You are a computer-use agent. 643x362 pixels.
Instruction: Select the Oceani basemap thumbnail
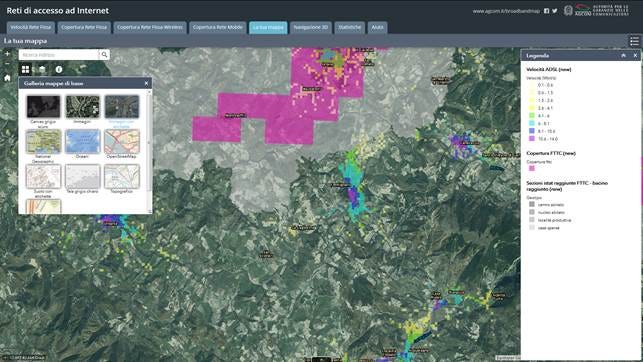(x=82, y=141)
